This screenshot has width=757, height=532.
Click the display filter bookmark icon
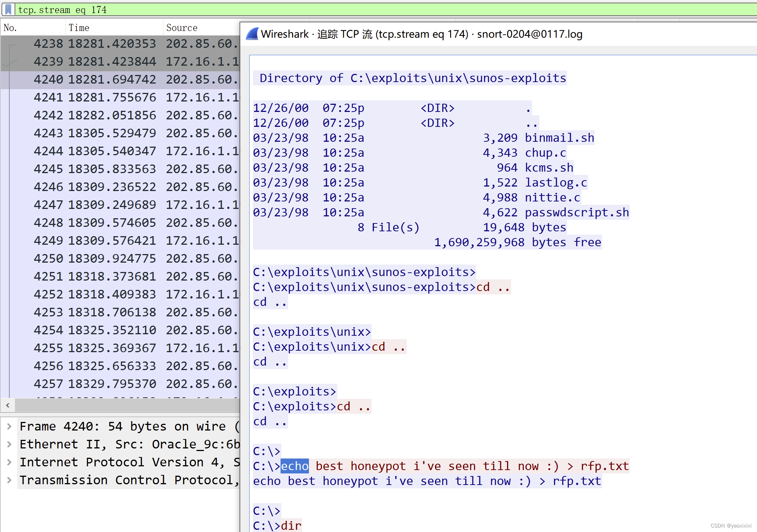(x=8, y=9)
